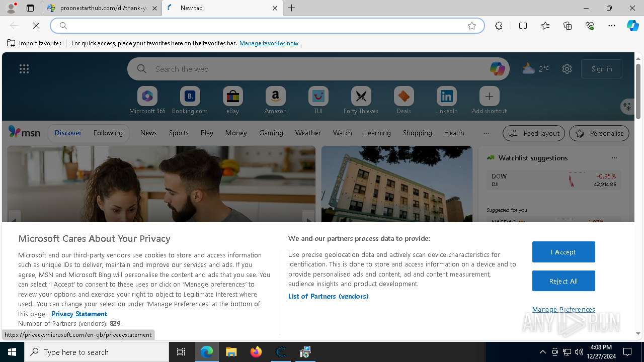
Task: Open the Money category
Action: 236,133
